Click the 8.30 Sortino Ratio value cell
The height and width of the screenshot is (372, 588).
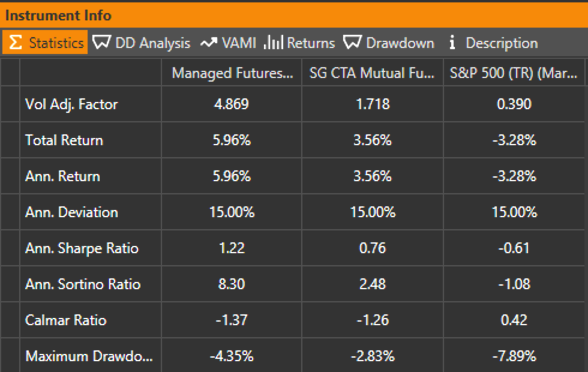(232, 284)
